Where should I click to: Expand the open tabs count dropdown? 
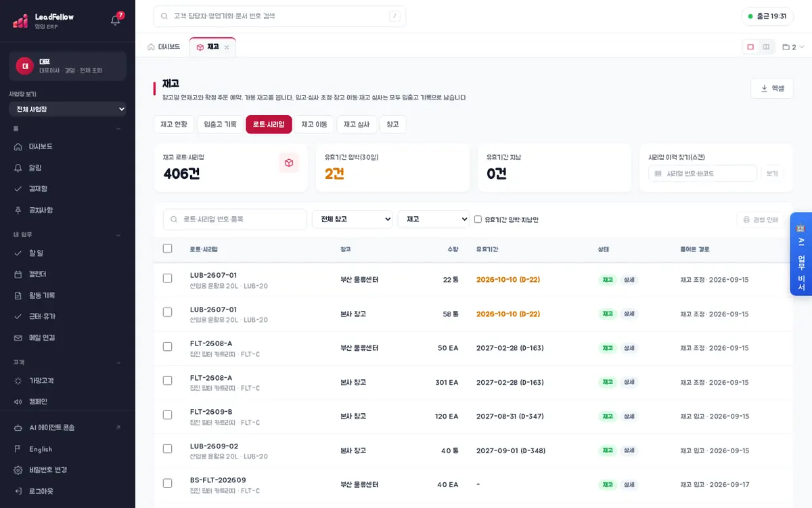tap(793, 47)
